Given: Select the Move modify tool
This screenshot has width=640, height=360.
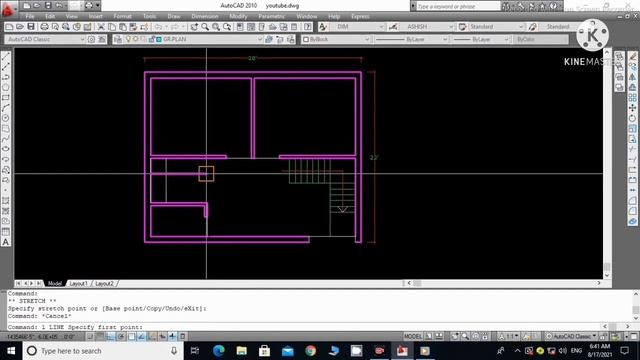Looking at the screenshot, I should coord(632,108).
